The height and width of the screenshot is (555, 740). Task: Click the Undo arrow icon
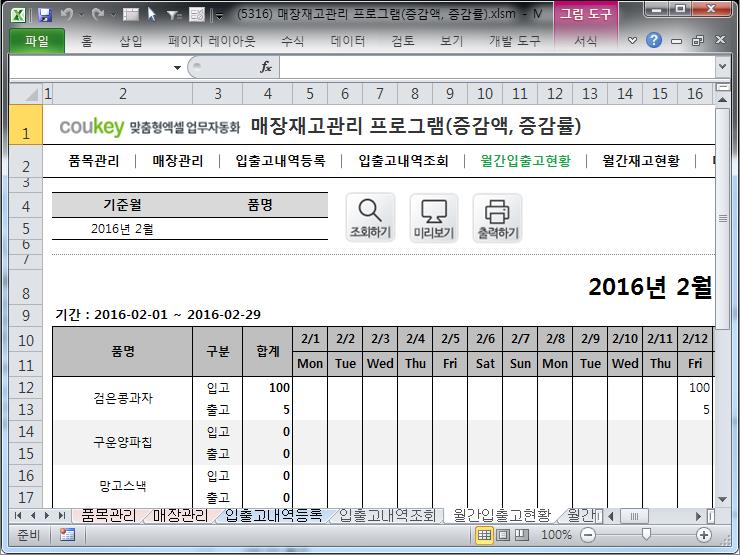(66, 15)
